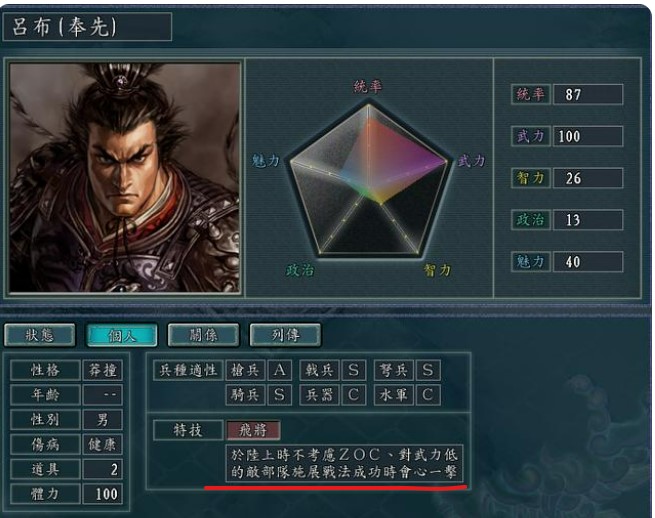Click the 弩兵 aptitude grade S

click(x=428, y=370)
